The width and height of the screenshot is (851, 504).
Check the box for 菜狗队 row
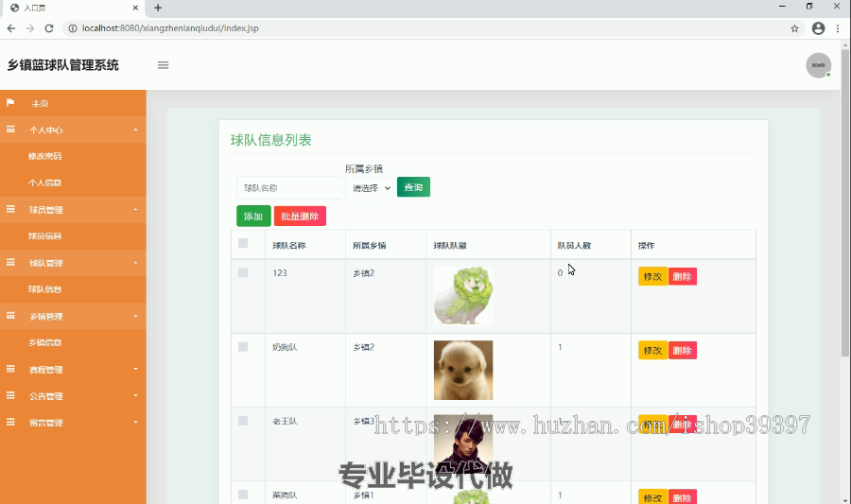[x=243, y=495]
